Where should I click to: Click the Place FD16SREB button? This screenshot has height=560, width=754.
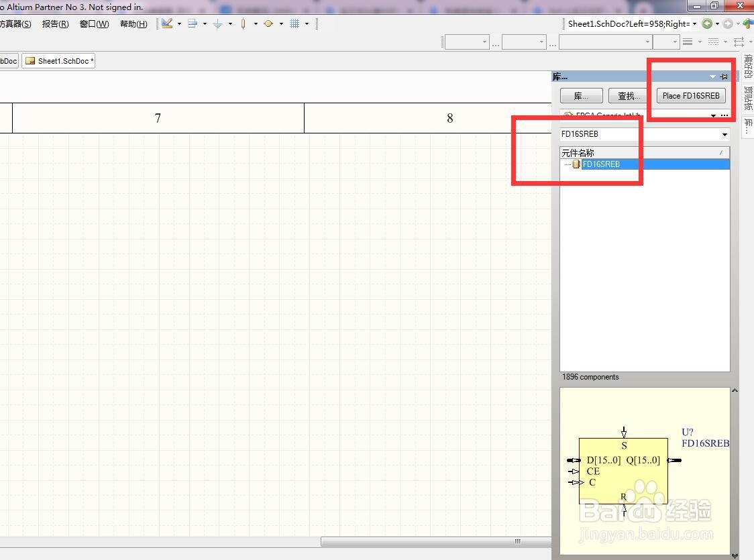click(691, 96)
